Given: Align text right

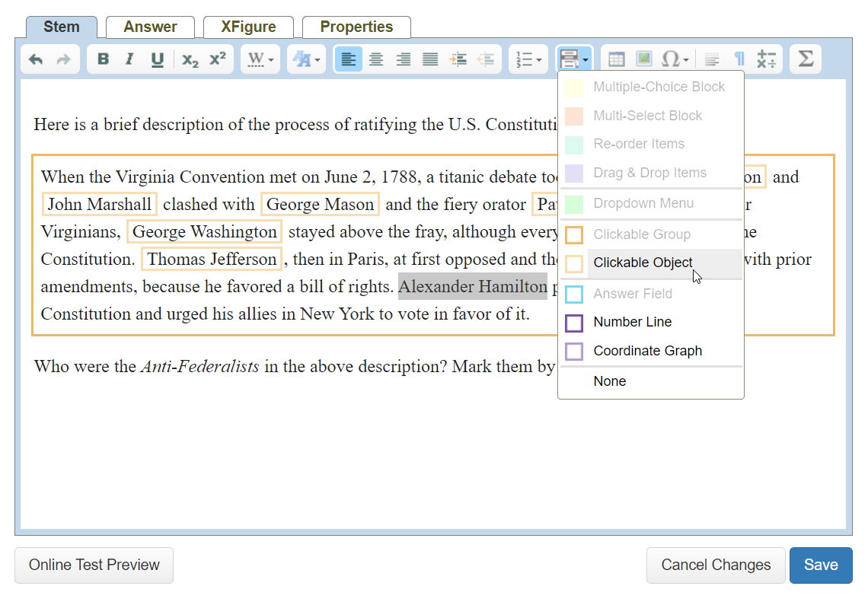Looking at the screenshot, I should (403, 59).
